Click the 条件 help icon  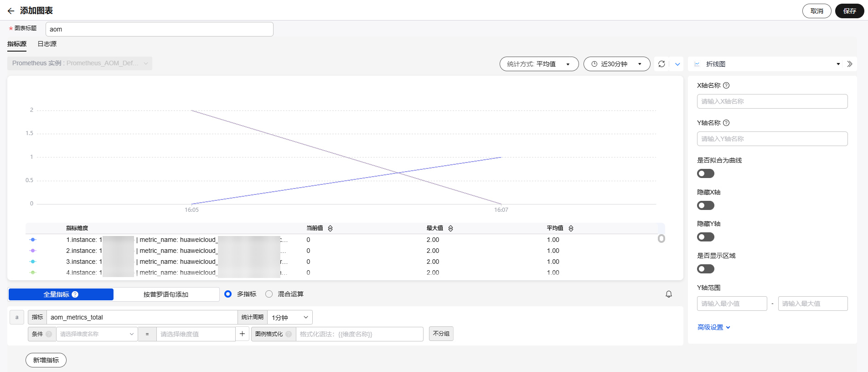pyautogui.click(x=49, y=334)
